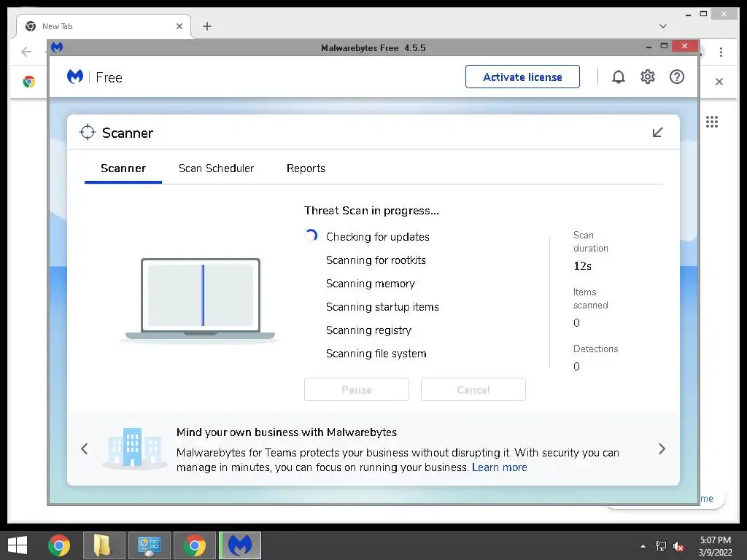Open Google apps grid in Chrome
Image resolution: width=747 pixels, height=560 pixels.
click(x=712, y=122)
